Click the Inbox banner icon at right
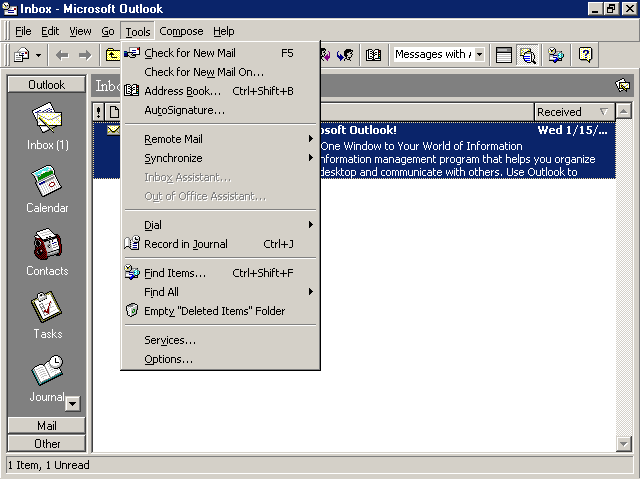This screenshot has height=480, width=640. [622, 85]
